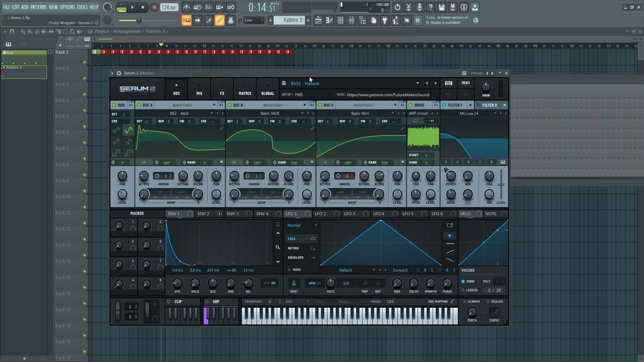Image resolution: width=644 pixels, height=362 pixels.
Task: Click the Serum MENU button
Action: 466,83
